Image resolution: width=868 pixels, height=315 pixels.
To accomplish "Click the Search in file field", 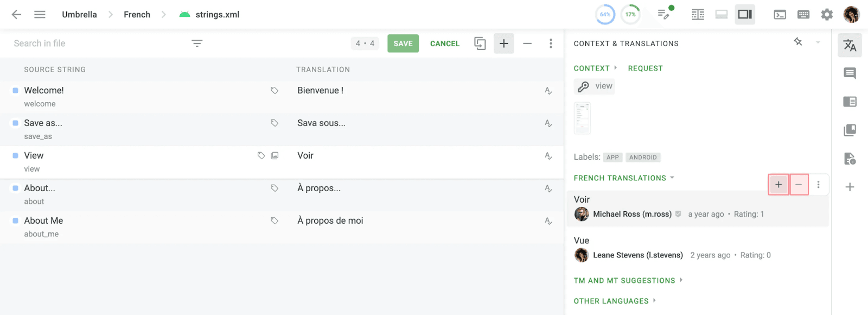I will point(98,43).
